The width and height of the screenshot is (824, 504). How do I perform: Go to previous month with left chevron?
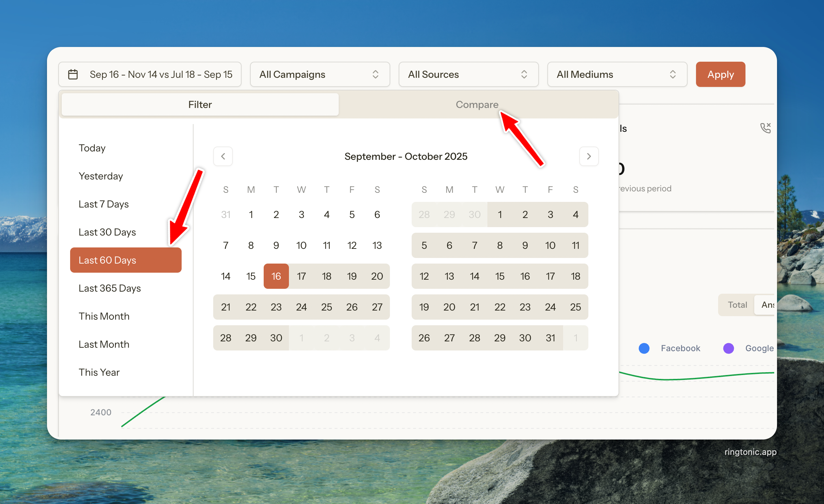pyautogui.click(x=223, y=156)
